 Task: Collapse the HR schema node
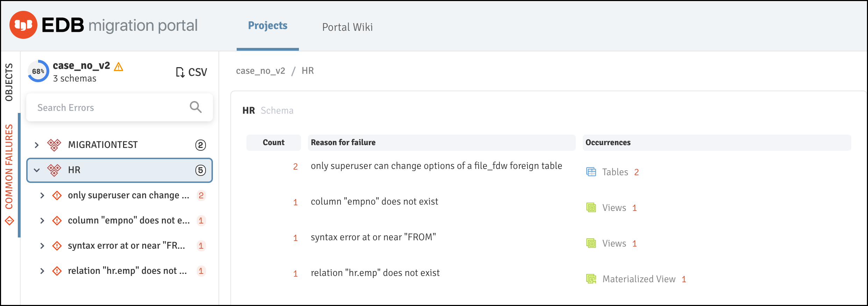point(37,170)
